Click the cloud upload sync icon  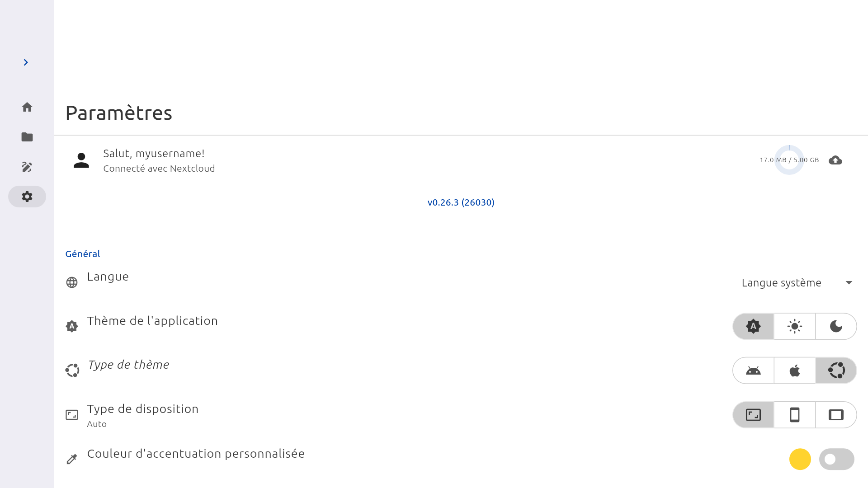point(835,160)
